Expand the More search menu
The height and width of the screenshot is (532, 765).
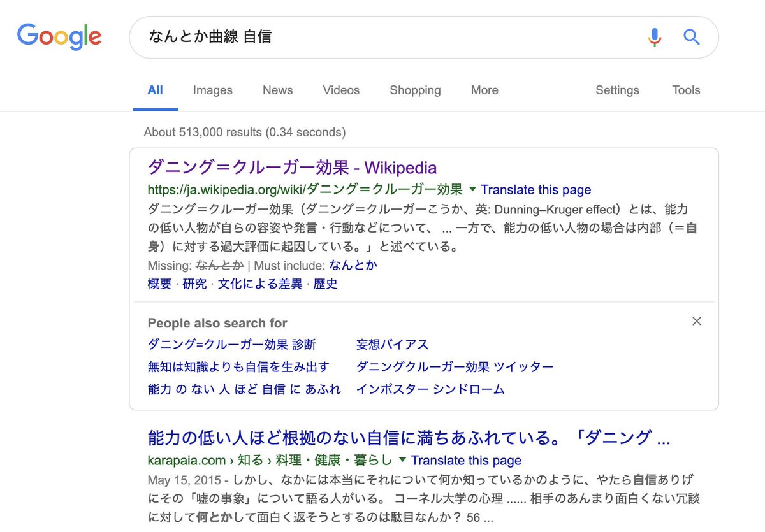coord(484,90)
